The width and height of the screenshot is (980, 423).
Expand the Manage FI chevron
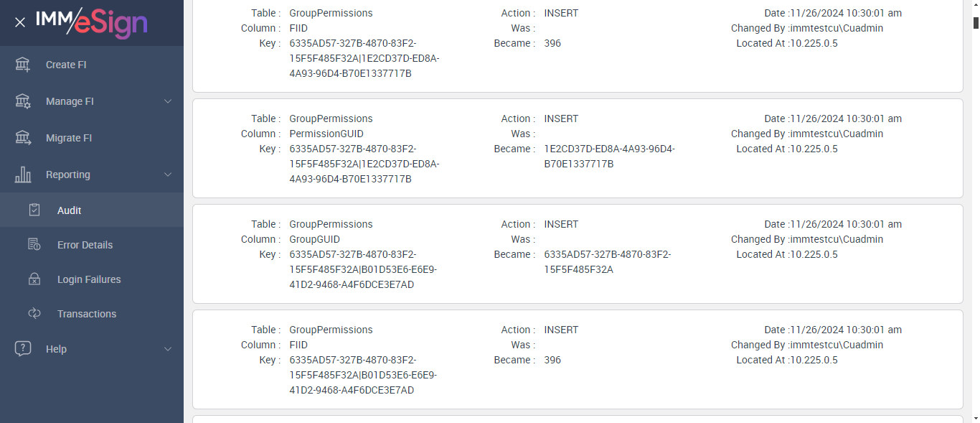[x=168, y=101]
